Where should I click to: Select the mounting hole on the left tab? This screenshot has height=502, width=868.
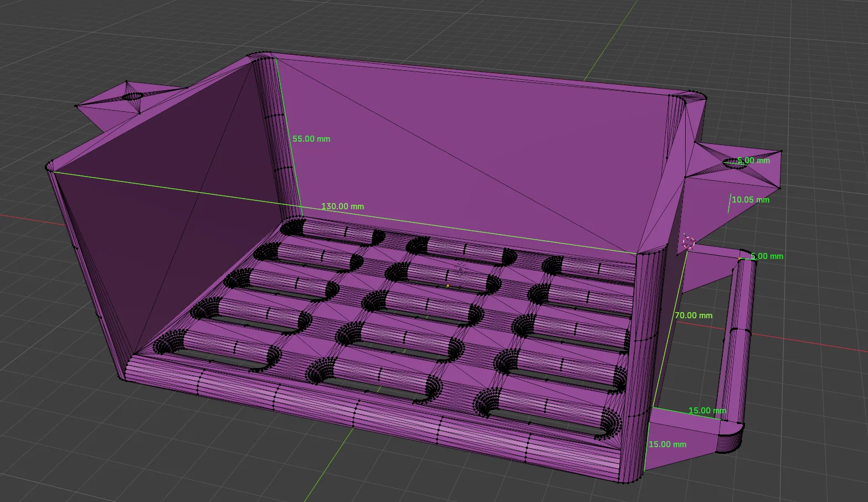coord(132,96)
